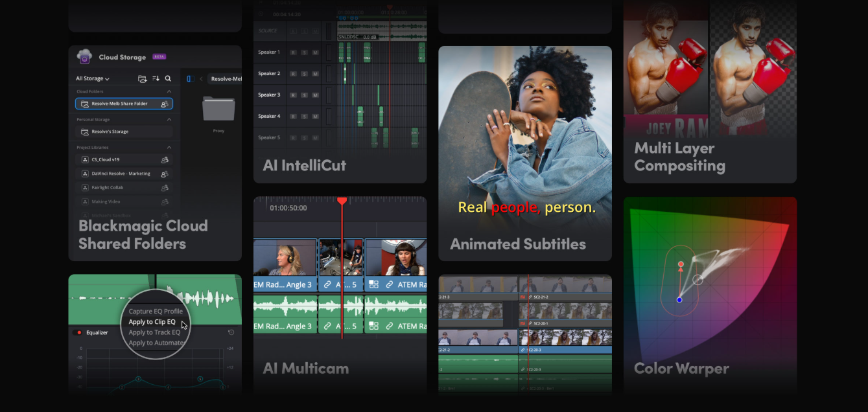This screenshot has width=868, height=412.
Task: Collapse the Project Libraries section
Action: pos(169,147)
